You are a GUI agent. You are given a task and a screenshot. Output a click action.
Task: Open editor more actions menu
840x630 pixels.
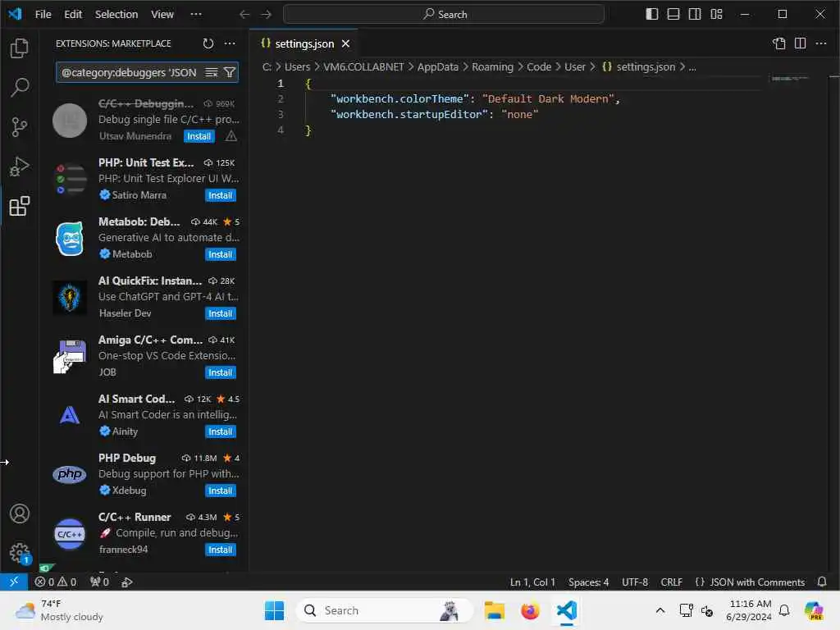point(820,43)
